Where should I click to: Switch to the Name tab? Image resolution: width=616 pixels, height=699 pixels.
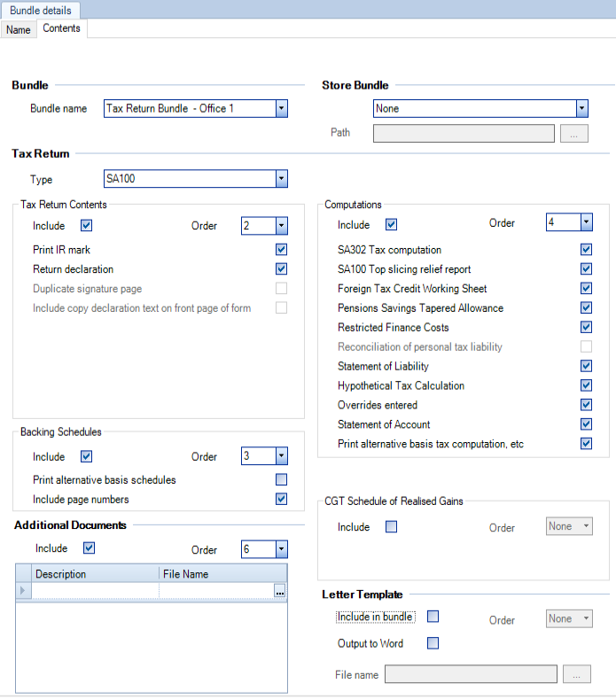19,30
